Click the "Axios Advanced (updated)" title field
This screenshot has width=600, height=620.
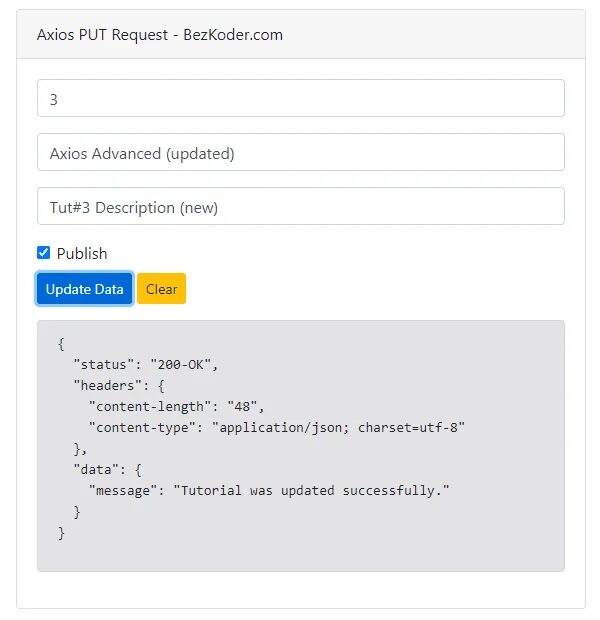point(300,152)
